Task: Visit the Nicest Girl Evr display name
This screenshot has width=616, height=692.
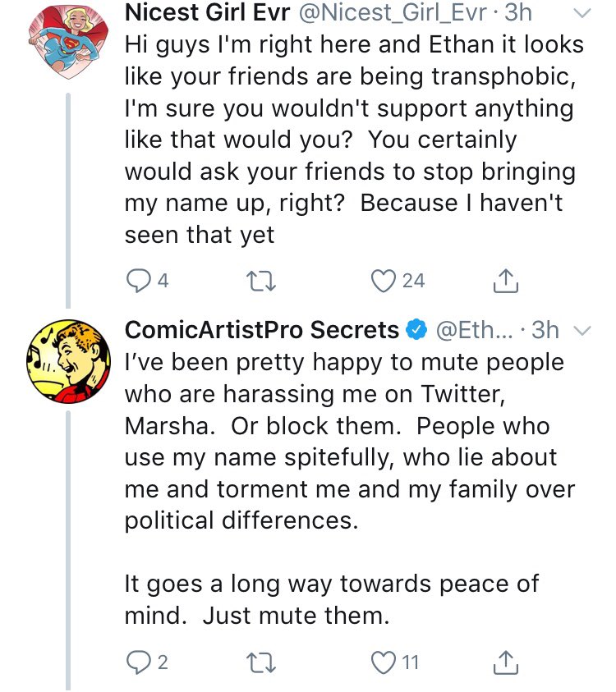Action: [x=205, y=13]
